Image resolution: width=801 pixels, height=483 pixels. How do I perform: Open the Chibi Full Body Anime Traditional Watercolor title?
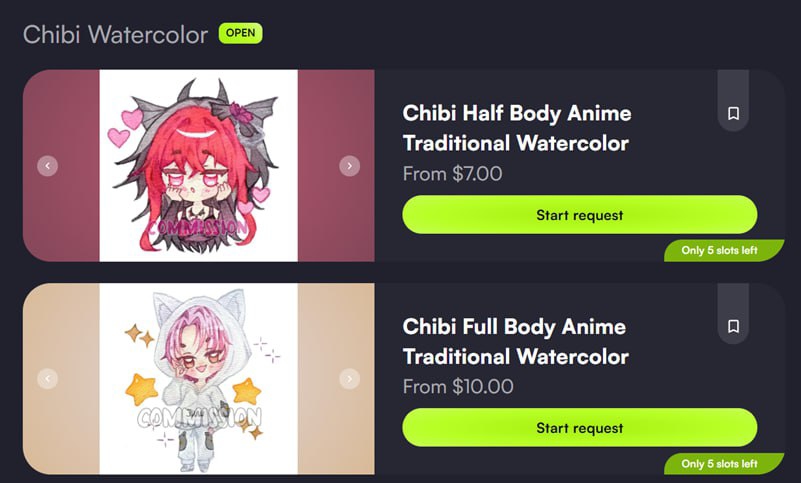tap(515, 341)
